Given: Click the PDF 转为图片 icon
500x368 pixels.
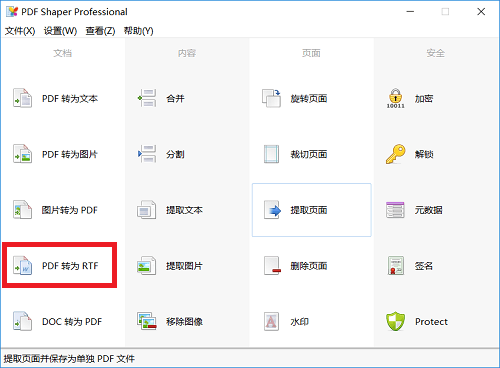Looking at the screenshot, I should pos(22,154).
